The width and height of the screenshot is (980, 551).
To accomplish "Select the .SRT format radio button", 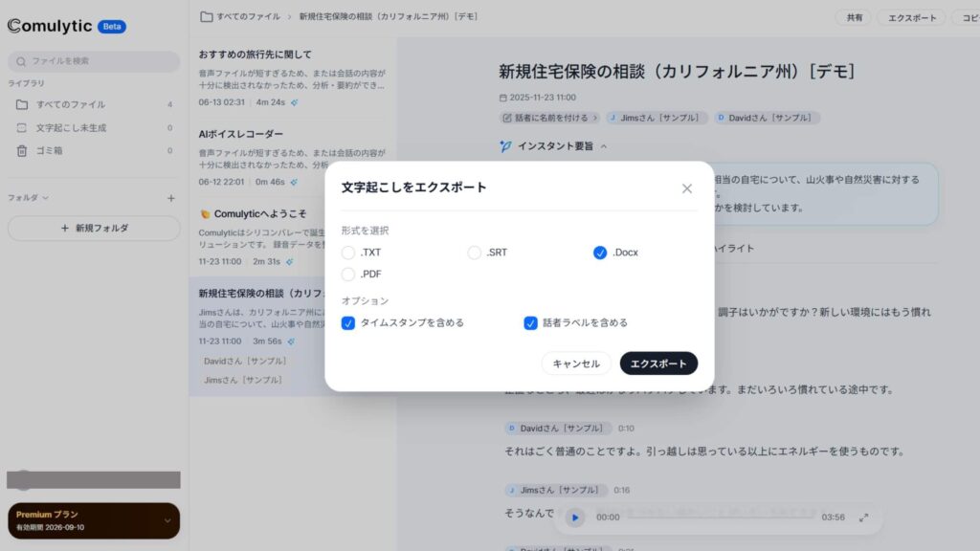I will 475,253.
